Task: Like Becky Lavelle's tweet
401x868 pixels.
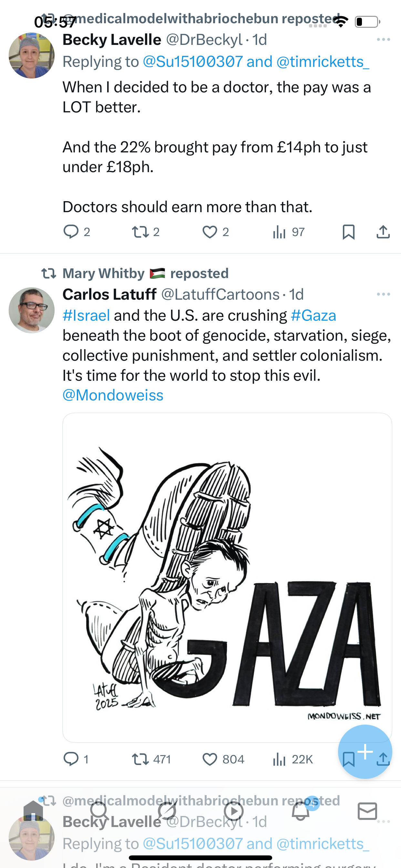Action: (x=215, y=232)
